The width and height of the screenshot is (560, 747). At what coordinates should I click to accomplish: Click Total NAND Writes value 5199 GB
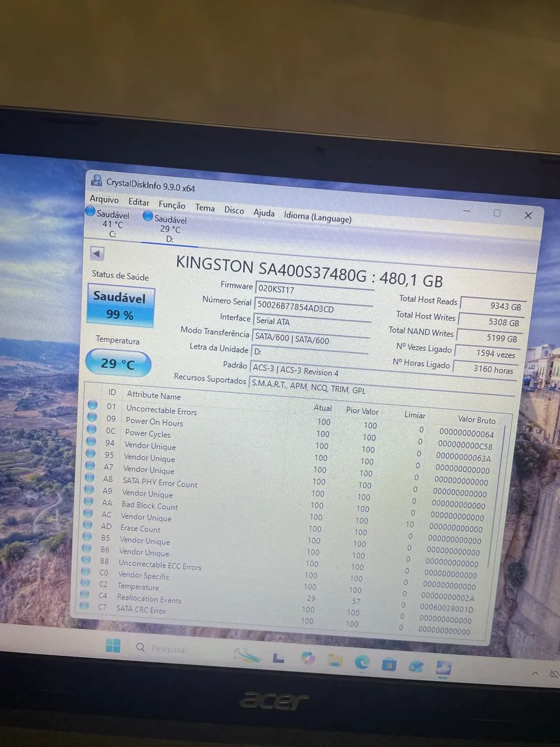pos(488,337)
